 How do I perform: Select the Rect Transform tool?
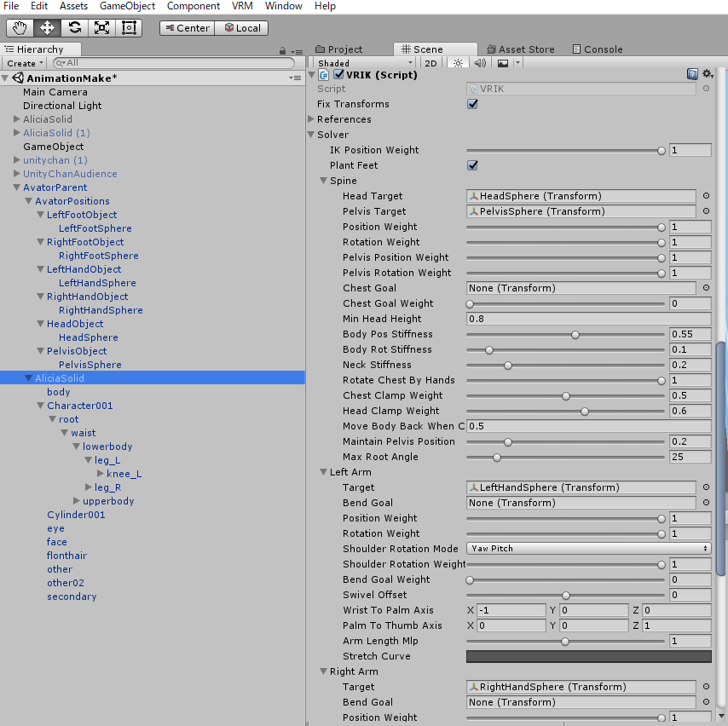129,27
